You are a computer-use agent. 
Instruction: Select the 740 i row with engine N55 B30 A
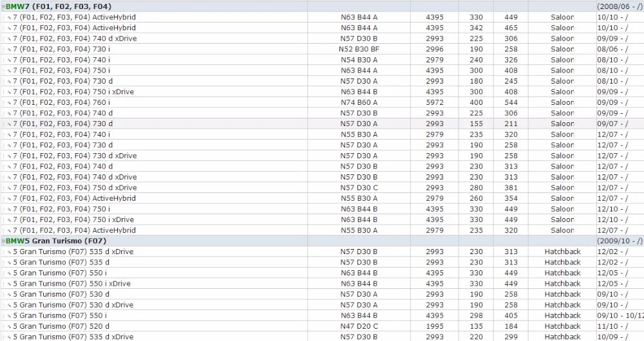(x=322, y=134)
